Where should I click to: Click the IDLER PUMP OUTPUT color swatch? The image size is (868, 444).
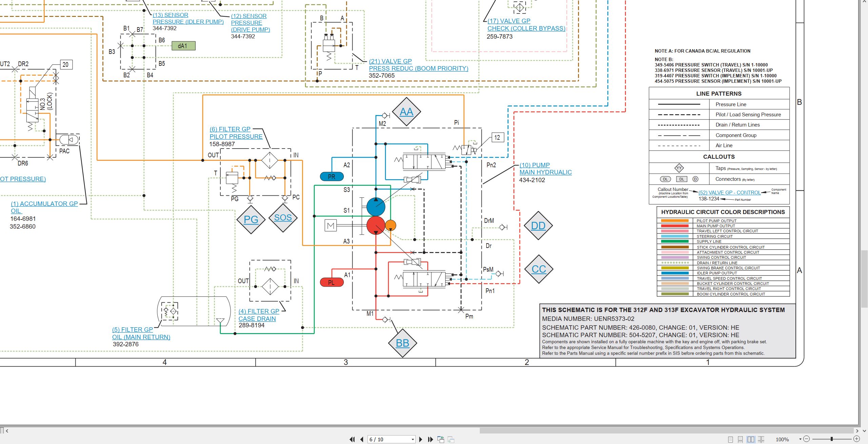click(675, 273)
